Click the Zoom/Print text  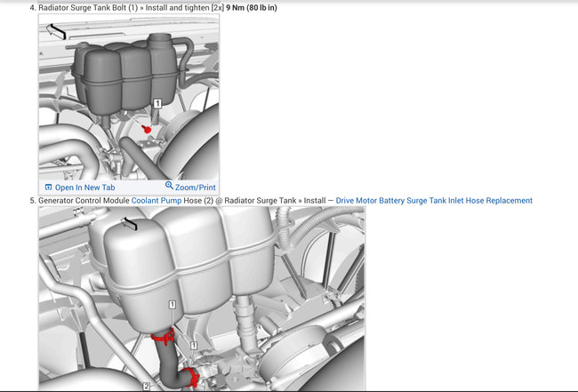point(196,188)
